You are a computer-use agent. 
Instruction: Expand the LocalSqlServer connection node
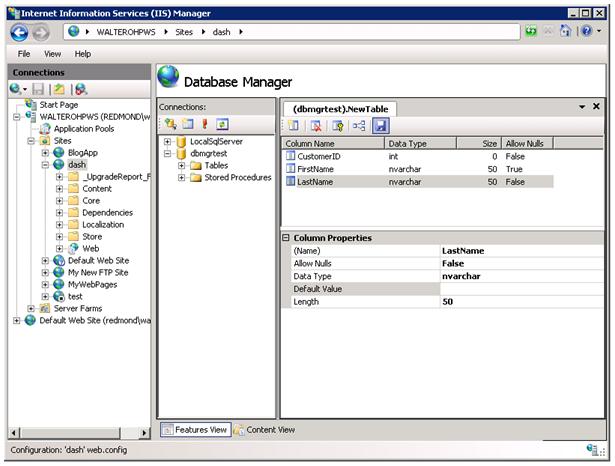click(168, 142)
